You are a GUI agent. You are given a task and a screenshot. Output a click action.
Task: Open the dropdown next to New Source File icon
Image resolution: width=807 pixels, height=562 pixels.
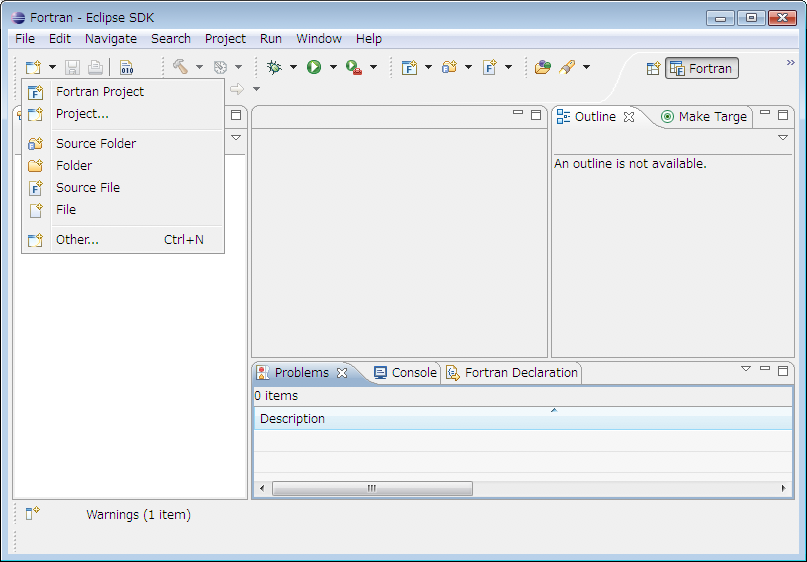point(508,67)
